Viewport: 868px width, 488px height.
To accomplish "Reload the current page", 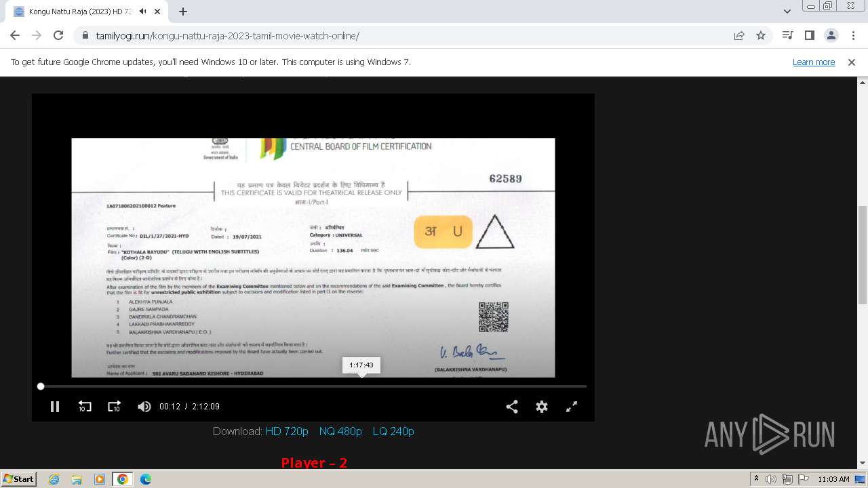I will coord(58,35).
